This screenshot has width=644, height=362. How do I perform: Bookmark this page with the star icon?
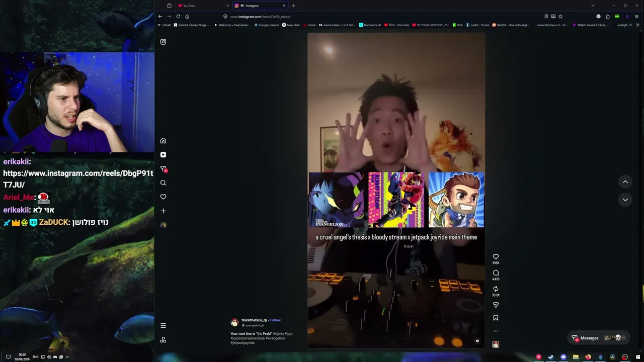click(x=560, y=16)
